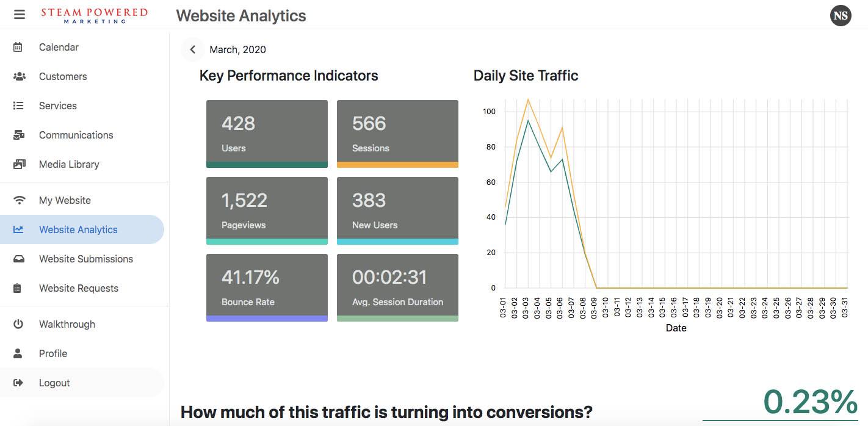The width and height of the screenshot is (868, 426).
Task: Click the Steam Powered Marketing logo
Action: tap(94, 15)
